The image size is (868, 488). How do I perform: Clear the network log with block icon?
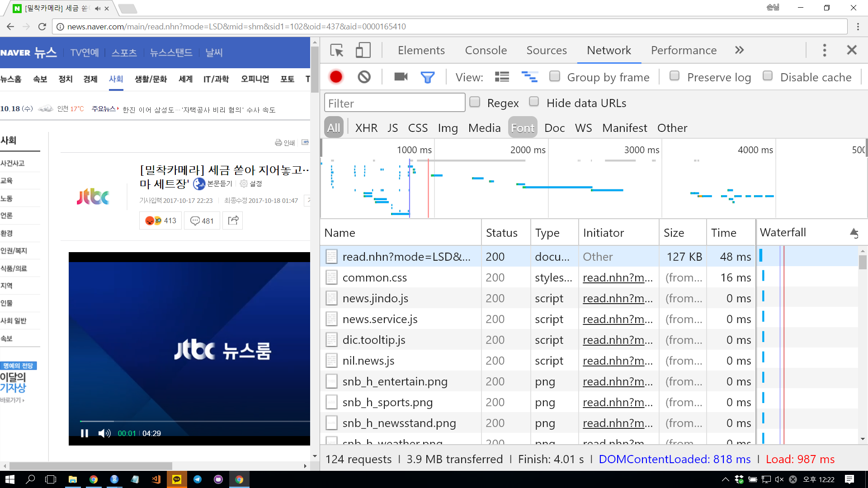click(x=364, y=77)
